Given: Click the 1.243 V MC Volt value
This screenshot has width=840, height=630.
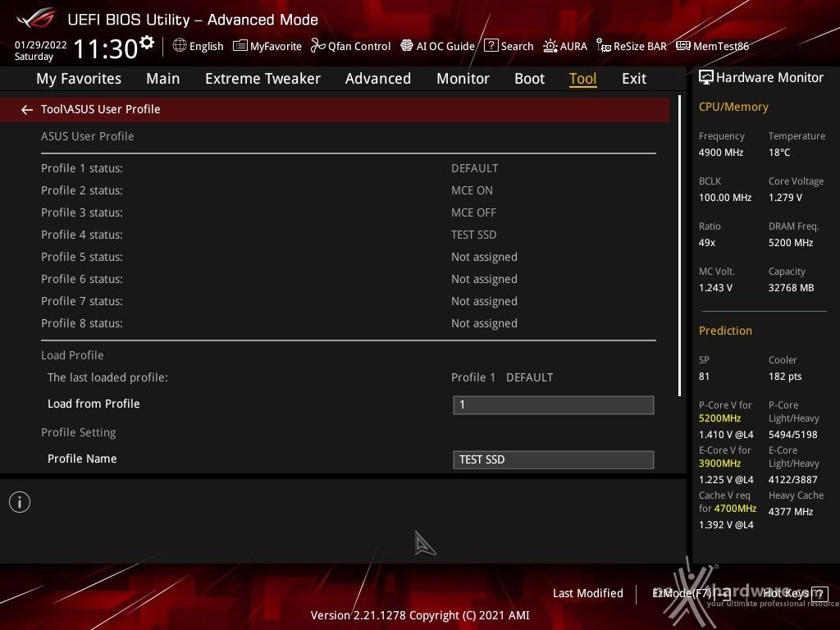Looking at the screenshot, I should pyautogui.click(x=715, y=288).
